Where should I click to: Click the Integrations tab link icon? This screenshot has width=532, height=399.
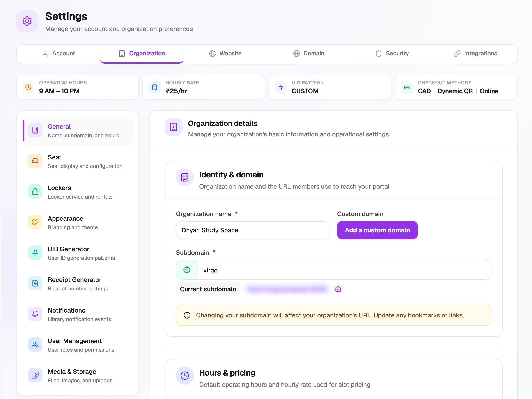tap(457, 54)
